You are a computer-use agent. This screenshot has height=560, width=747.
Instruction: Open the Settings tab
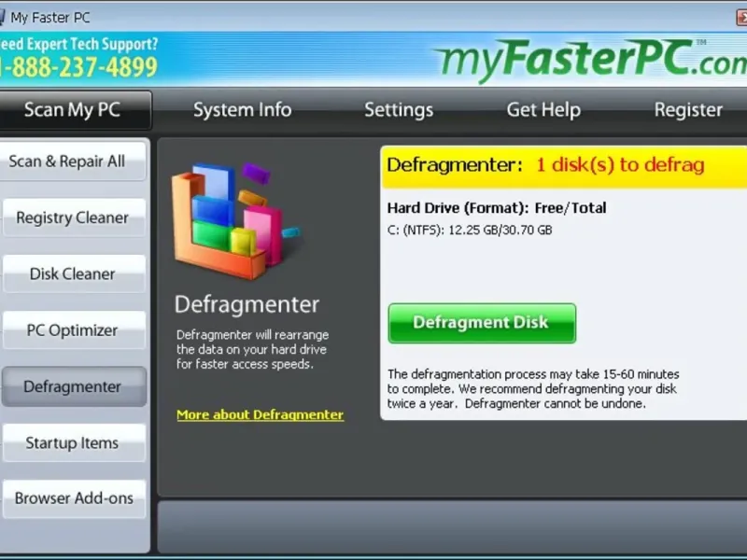click(x=399, y=110)
